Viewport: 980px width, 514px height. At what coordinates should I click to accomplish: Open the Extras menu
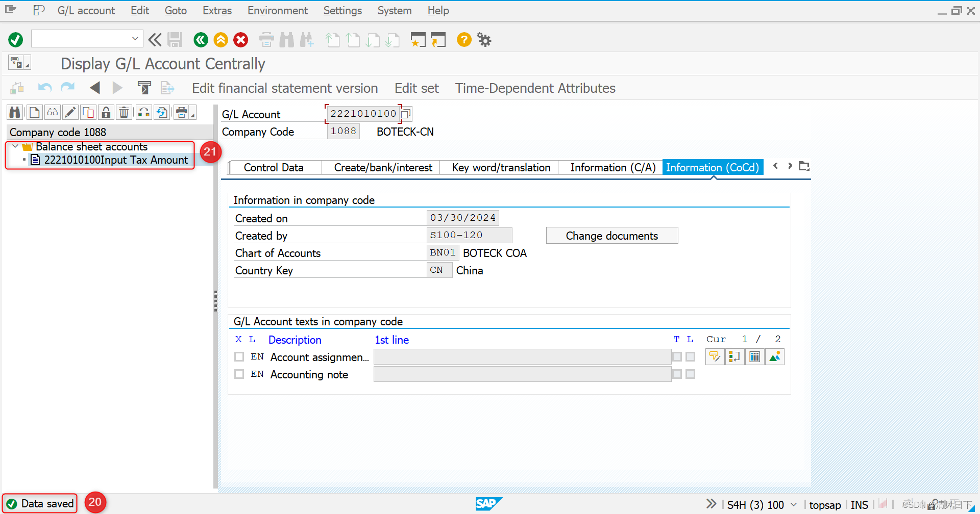217,10
